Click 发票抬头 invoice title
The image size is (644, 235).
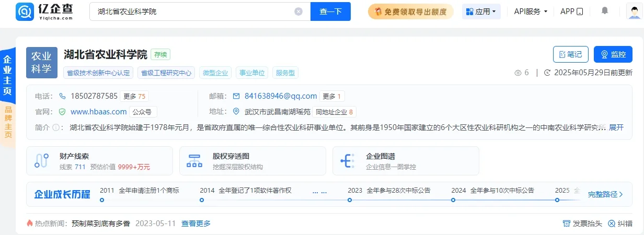[582, 224]
